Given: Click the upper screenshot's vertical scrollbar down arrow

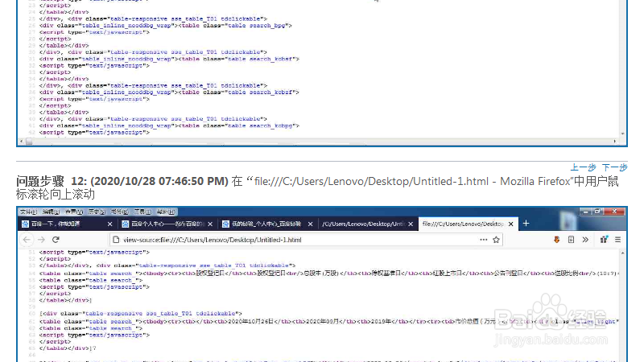Looking at the screenshot, I should (622, 134).
